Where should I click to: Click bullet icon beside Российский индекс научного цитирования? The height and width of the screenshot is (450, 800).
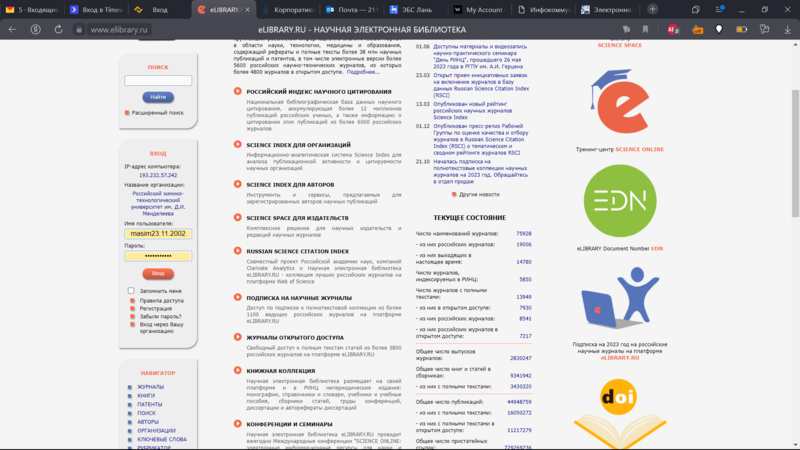tap(238, 91)
